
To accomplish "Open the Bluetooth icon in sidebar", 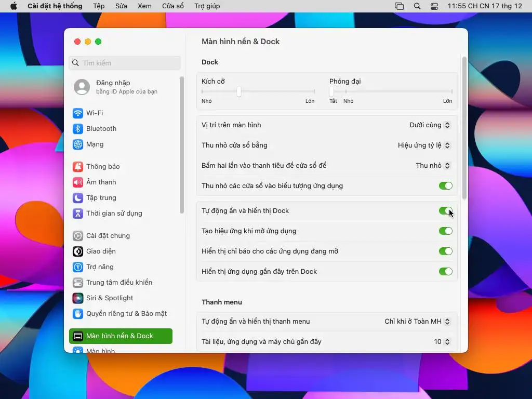I will point(78,129).
